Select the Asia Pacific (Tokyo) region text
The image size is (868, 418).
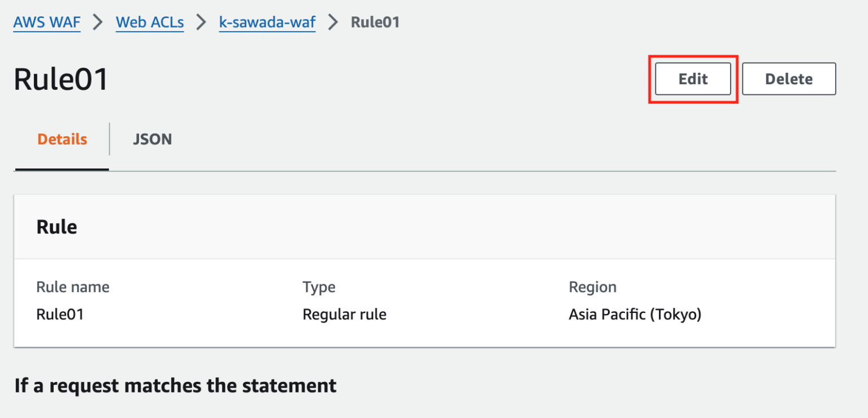[635, 314]
